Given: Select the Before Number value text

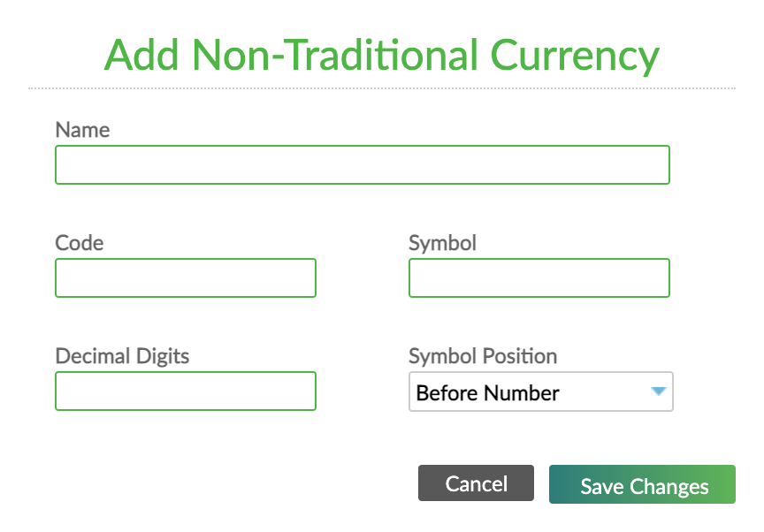Looking at the screenshot, I should (x=488, y=392).
